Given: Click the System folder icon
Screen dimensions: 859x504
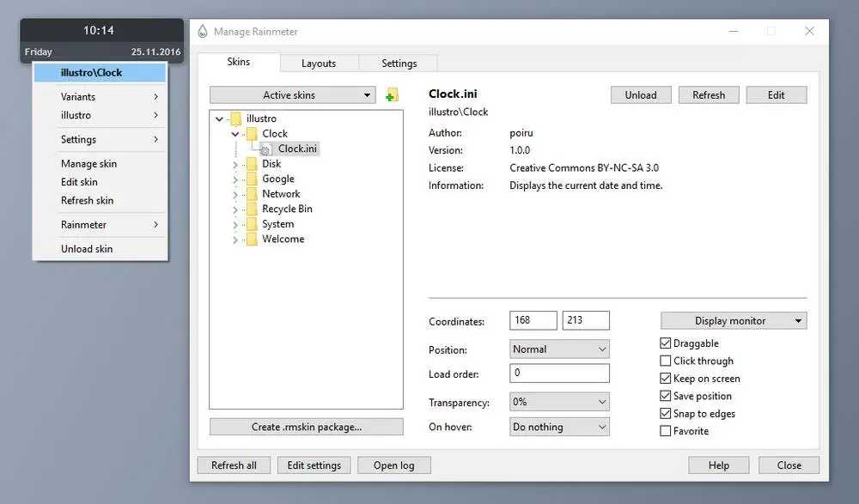Looking at the screenshot, I should coord(252,224).
